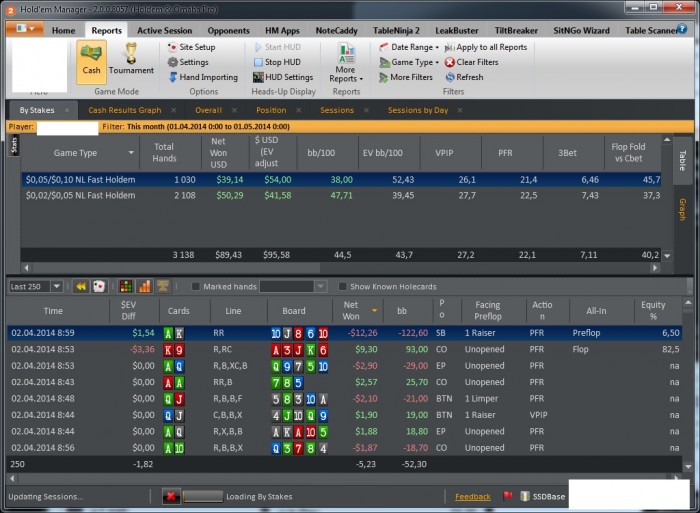
Task: Switch to Position report tab
Action: click(271, 110)
